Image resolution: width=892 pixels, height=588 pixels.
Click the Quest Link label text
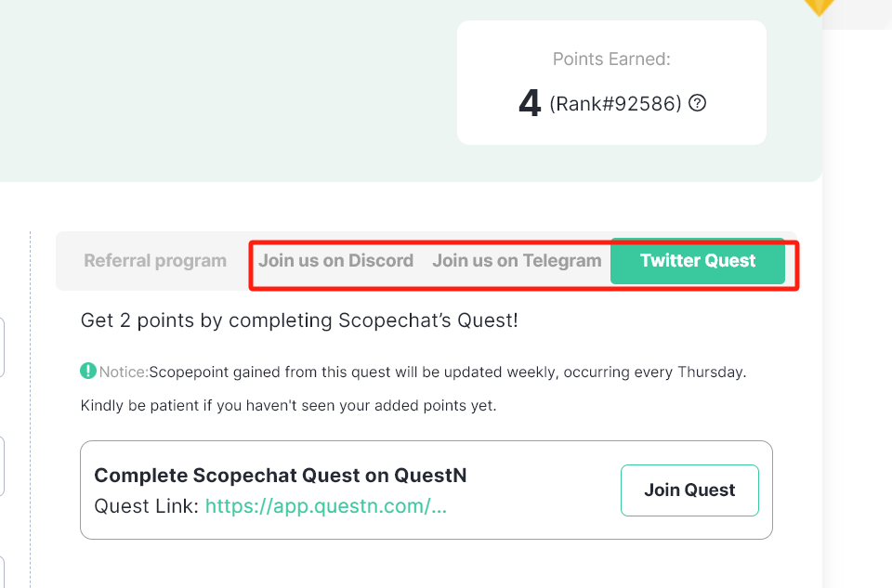(x=146, y=506)
